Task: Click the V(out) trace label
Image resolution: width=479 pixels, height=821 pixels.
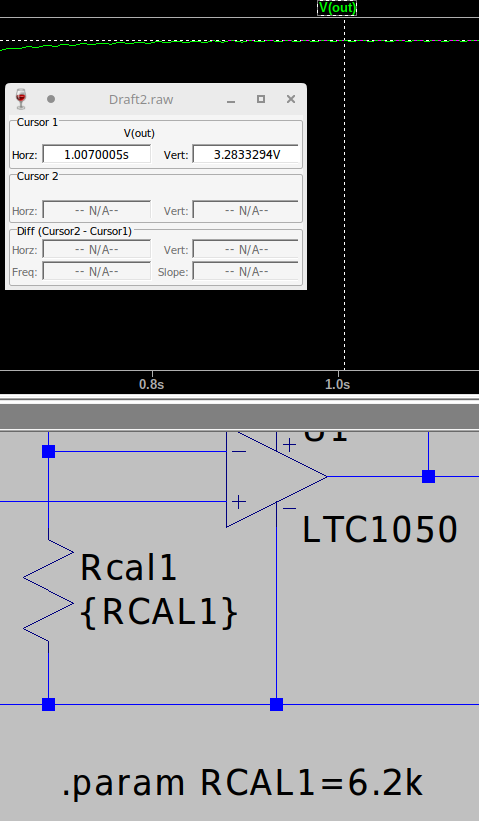Action: pos(337,8)
